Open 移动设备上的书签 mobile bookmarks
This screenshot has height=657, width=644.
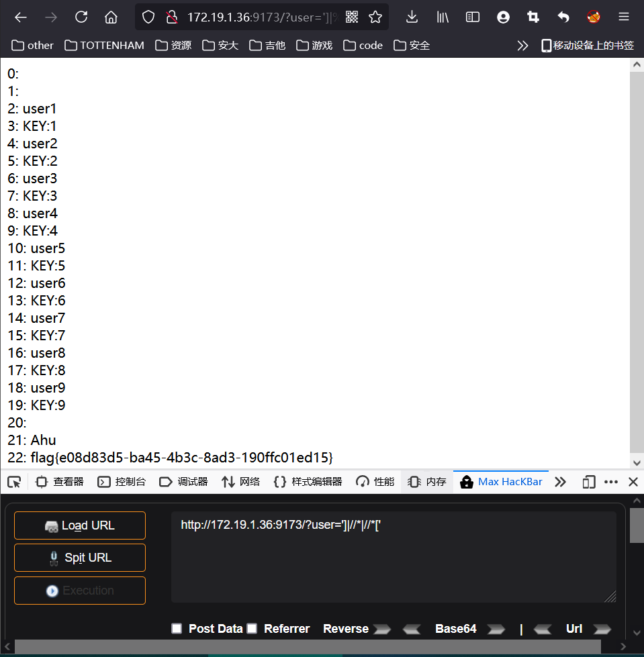[588, 45]
